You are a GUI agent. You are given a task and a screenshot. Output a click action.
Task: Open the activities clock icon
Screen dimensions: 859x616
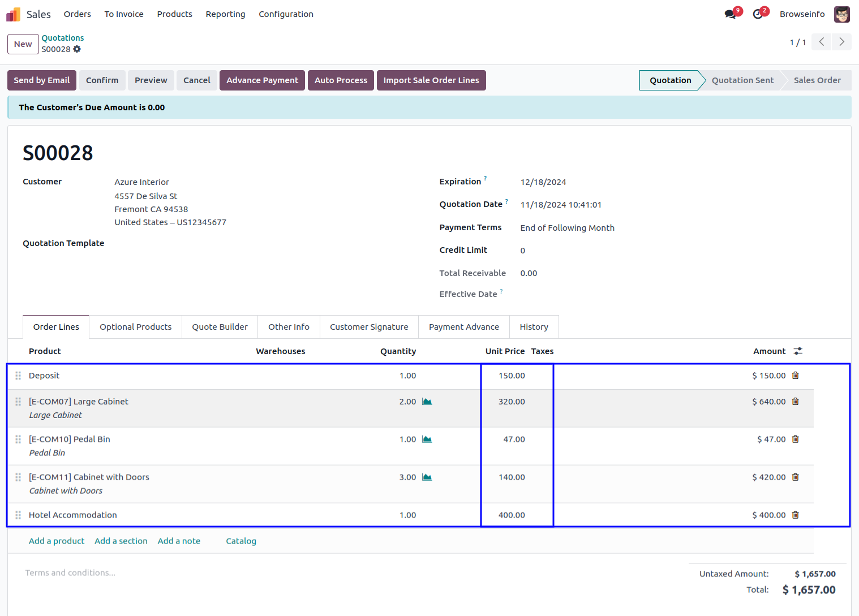[x=758, y=14]
